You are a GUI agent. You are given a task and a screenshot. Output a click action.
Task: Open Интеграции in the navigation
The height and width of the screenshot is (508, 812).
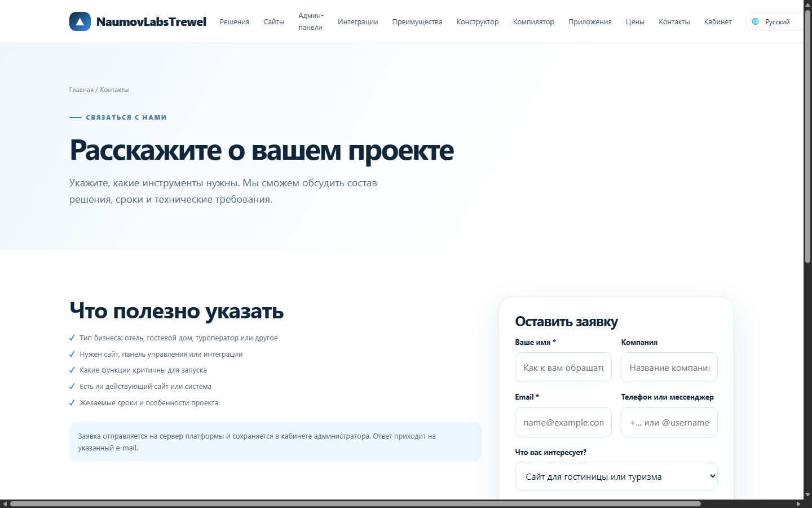click(358, 21)
